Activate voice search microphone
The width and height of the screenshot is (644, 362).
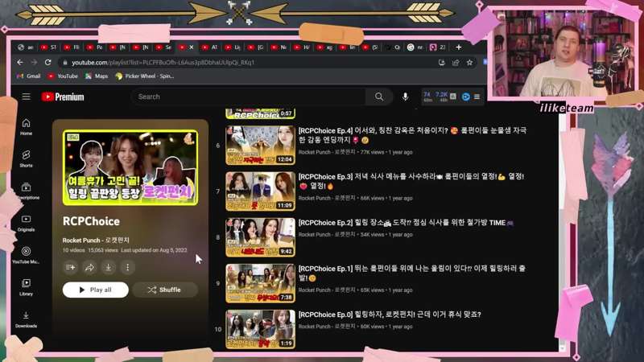click(x=405, y=97)
